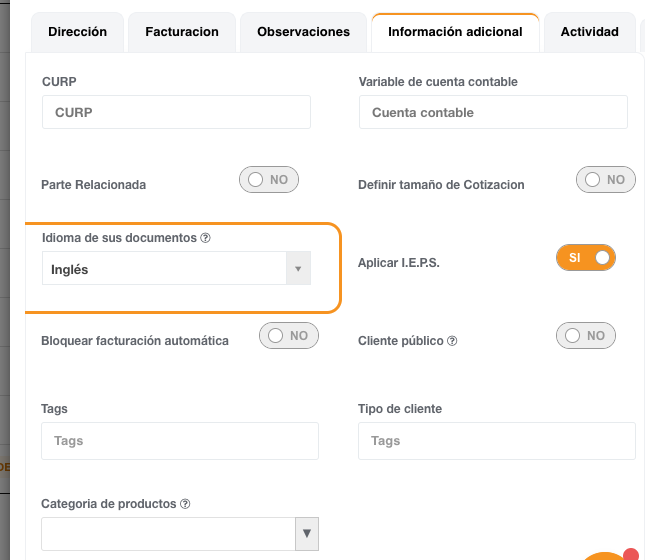Click the arrow beside Inglés

tap(298, 268)
